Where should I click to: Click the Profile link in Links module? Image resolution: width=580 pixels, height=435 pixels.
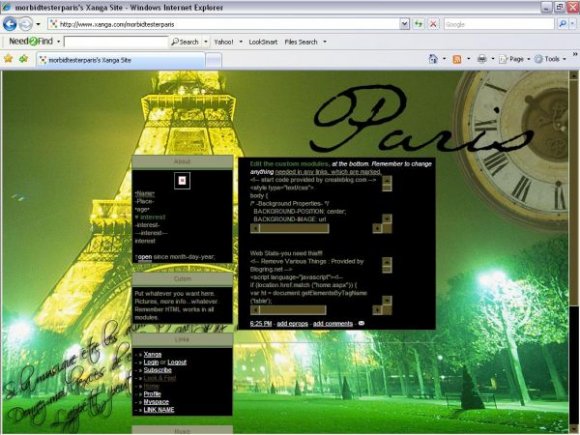152,394
